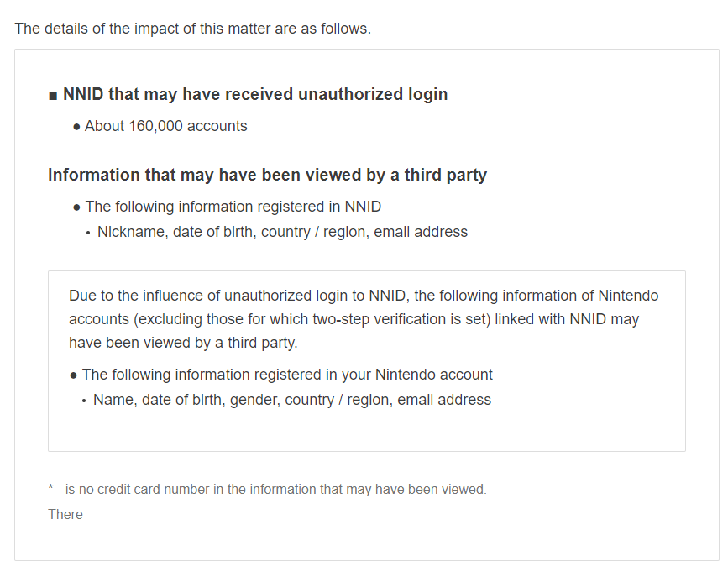This screenshot has width=728, height=572.
Task: Click the 'Due to the influence' paragraph
Action: tap(364, 319)
